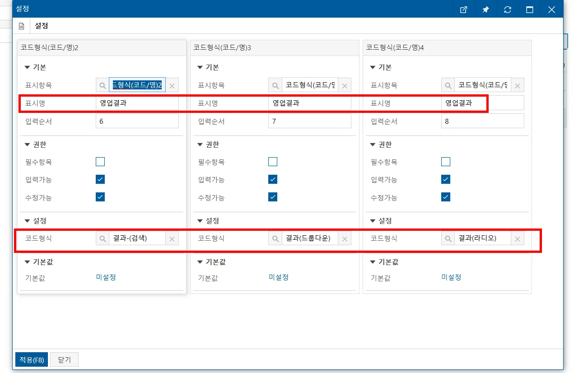Clear the 결과(드롭다운) code format field
This screenshot has width=588, height=373.
[x=345, y=238]
